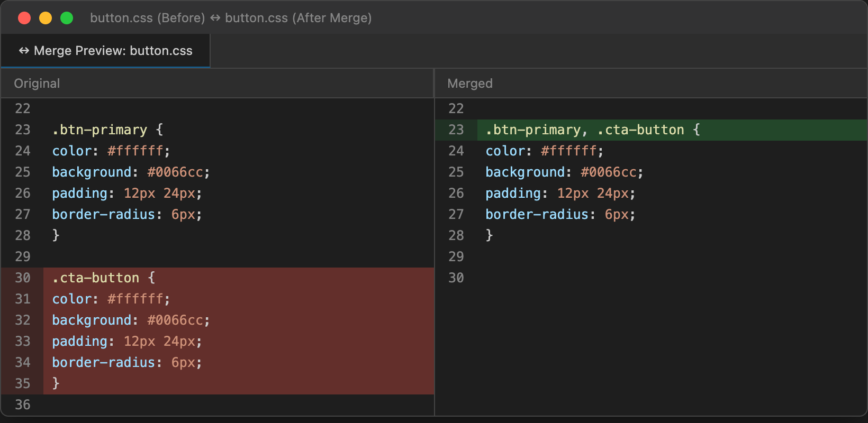Click line number 23 in Merged gutter
Screen dimensions: 868x423
456,130
